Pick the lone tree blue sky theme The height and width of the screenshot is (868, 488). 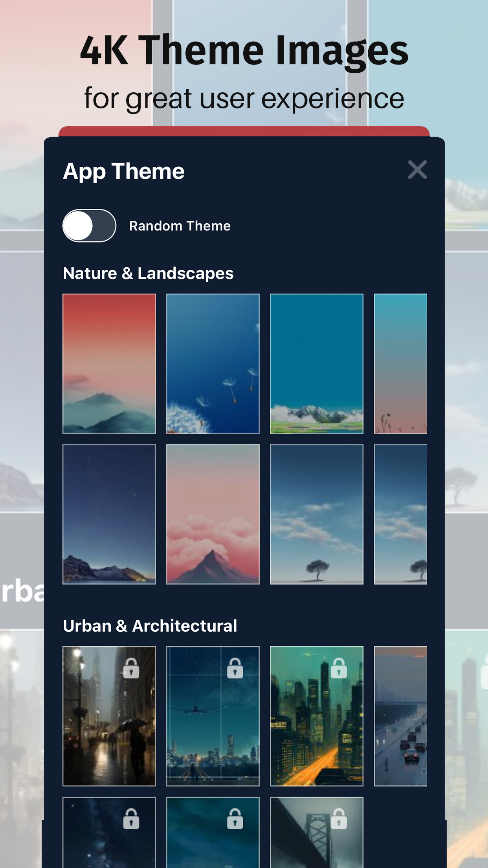[x=317, y=514]
